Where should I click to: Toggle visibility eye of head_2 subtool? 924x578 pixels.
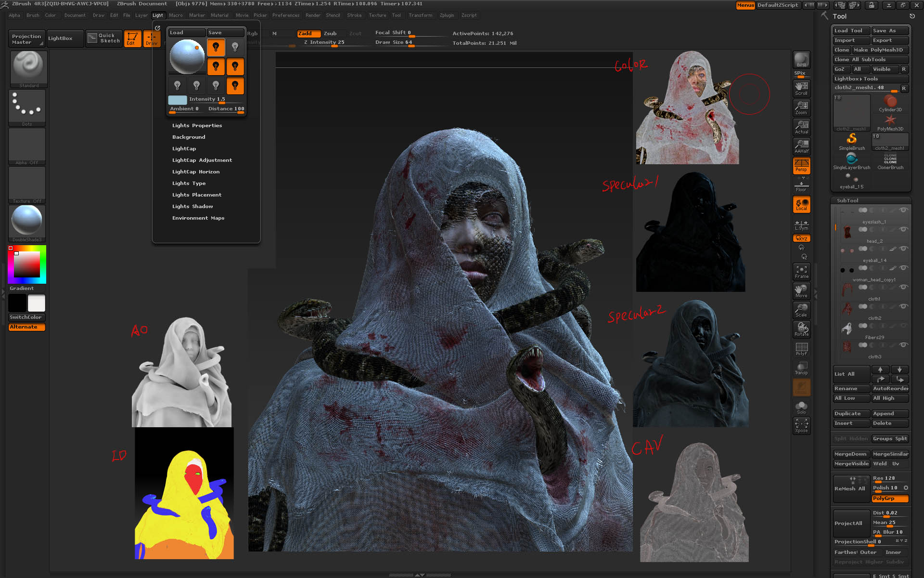[x=903, y=229]
